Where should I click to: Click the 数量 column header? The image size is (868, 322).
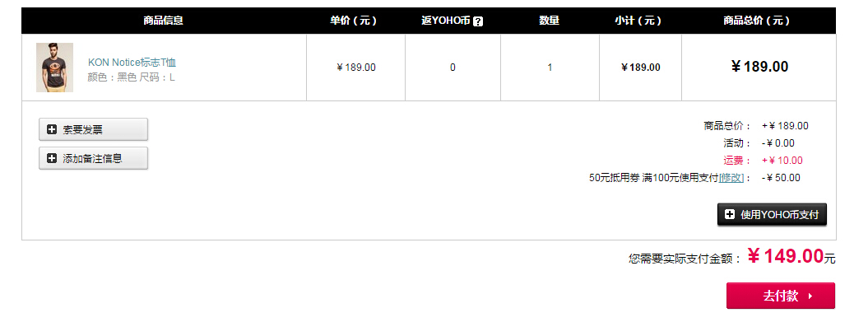[x=549, y=21]
